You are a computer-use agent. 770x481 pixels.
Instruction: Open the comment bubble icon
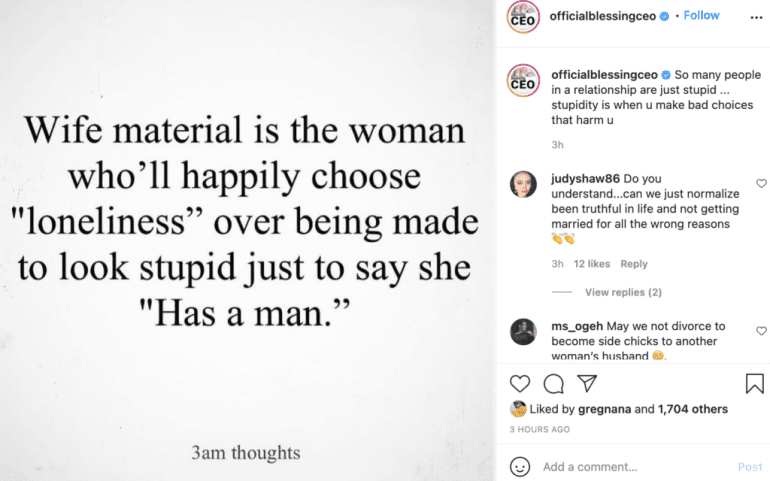coord(553,383)
